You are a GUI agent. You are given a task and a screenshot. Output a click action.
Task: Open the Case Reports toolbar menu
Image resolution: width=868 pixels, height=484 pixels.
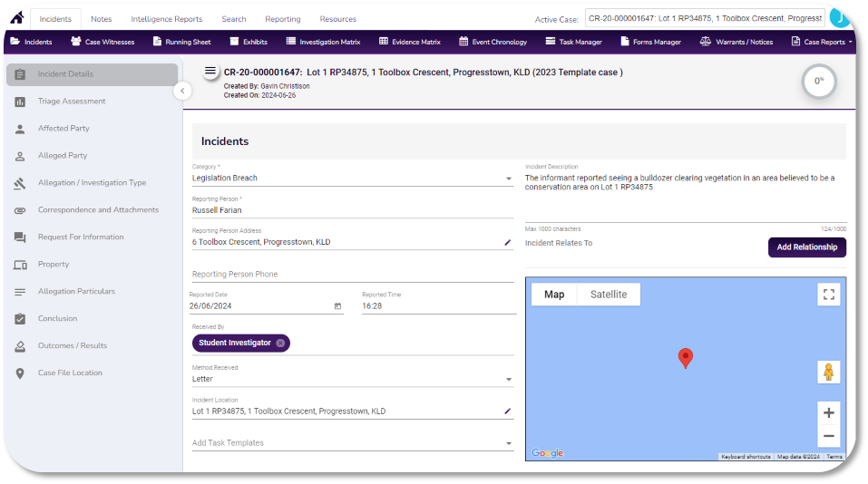822,42
